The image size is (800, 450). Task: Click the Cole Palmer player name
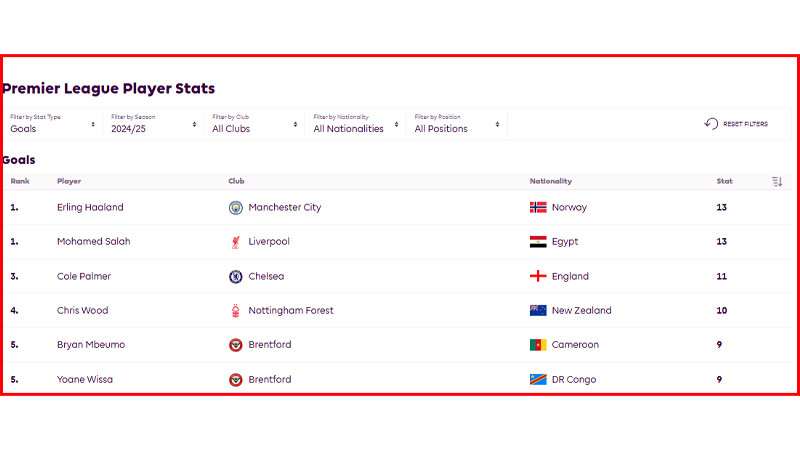pyautogui.click(x=84, y=276)
